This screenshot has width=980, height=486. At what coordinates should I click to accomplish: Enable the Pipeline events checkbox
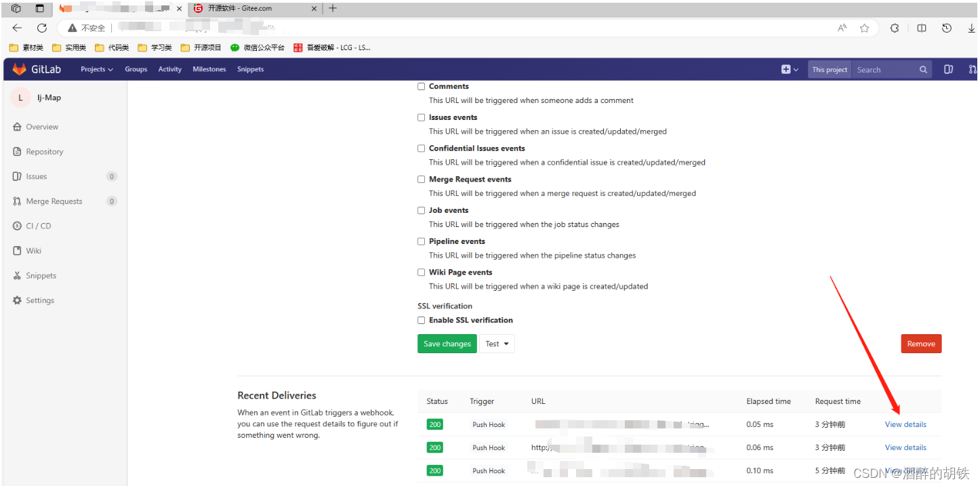tap(422, 241)
